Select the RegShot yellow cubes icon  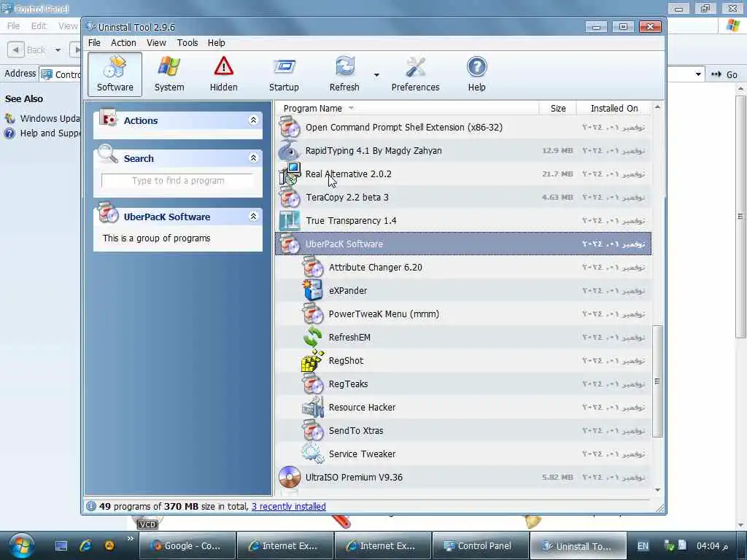312,360
